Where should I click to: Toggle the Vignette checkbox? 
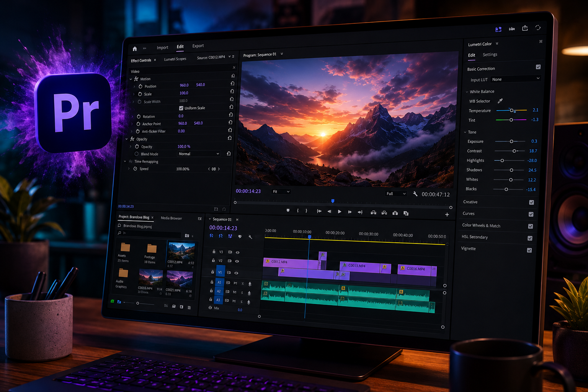coord(529,250)
